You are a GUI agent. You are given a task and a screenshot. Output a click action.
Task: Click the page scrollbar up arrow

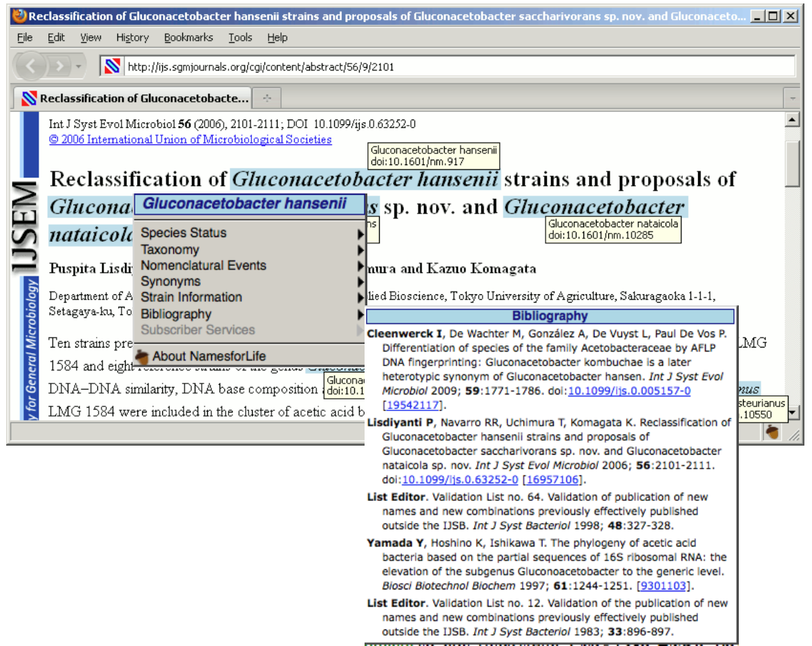(x=792, y=121)
